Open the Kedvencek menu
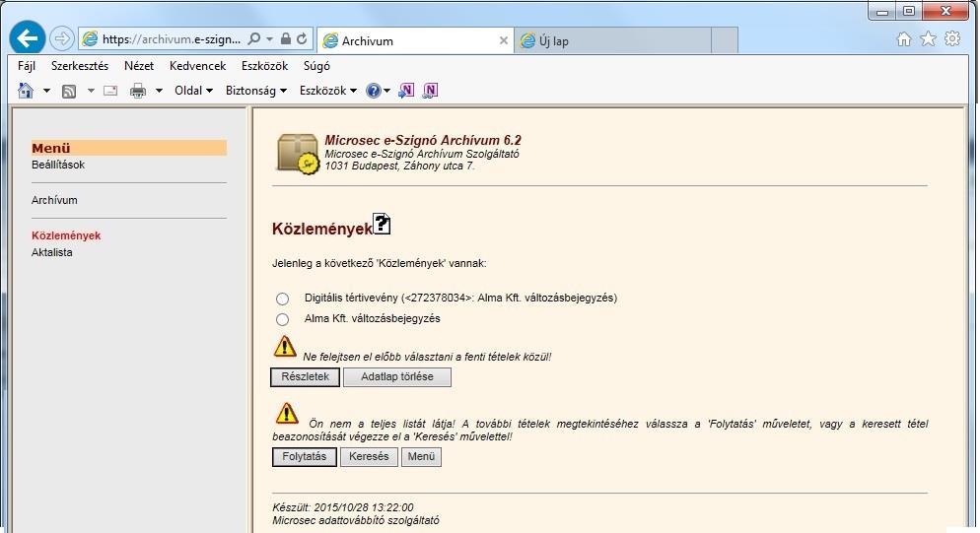The height and width of the screenshot is (533, 980). pos(197,66)
